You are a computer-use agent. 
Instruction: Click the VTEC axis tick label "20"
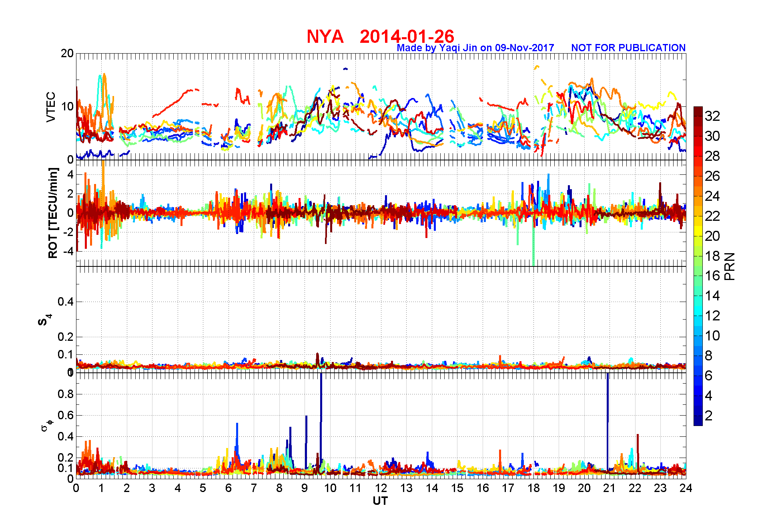67,53
